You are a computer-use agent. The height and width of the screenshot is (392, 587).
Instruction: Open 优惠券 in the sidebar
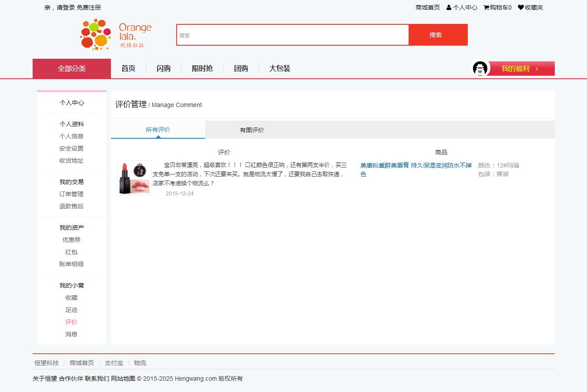pos(71,240)
